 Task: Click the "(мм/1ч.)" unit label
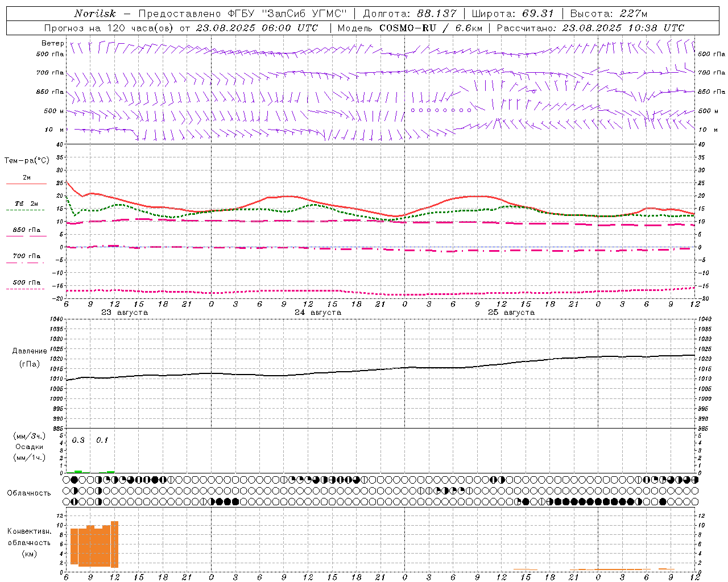pyautogui.click(x=29, y=458)
